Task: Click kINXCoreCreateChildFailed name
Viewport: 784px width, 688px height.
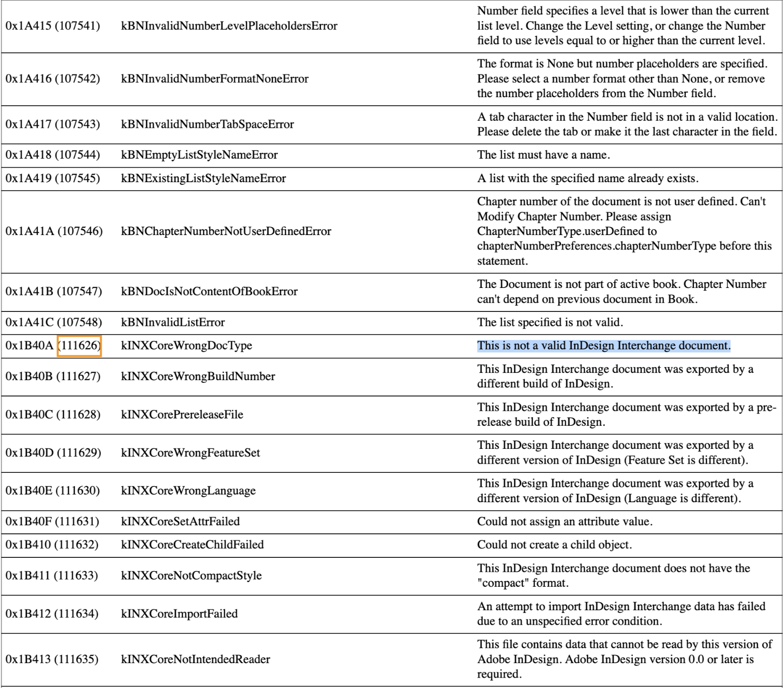Action: pyautogui.click(x=192, y=545)
